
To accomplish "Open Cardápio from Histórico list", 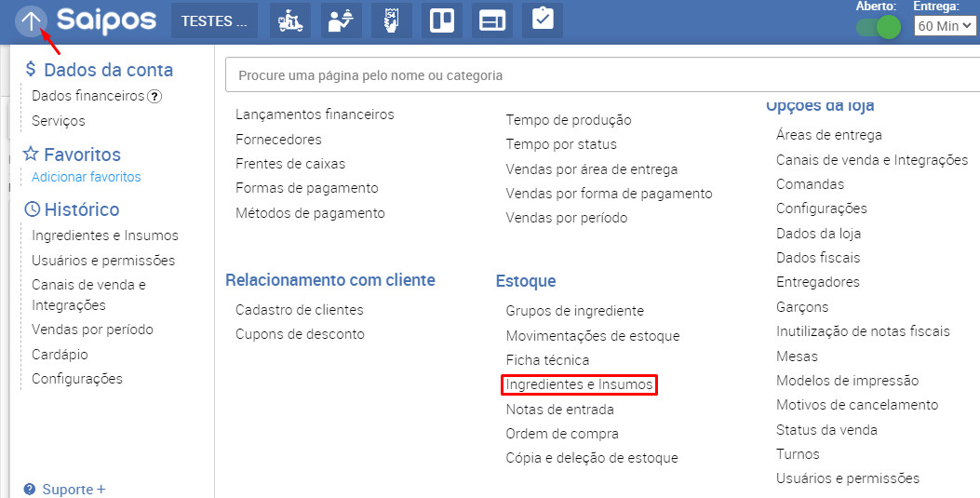I will [60, 355].
